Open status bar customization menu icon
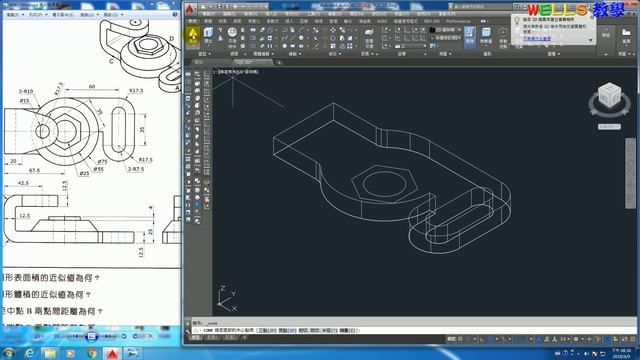This screenshot has height=360, width=640. tap(634, 339)
